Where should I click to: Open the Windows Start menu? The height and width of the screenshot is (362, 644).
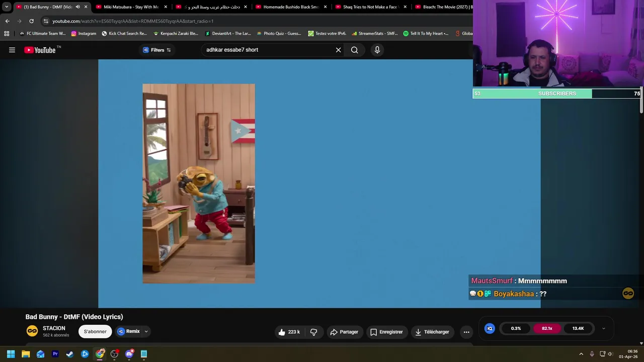(x=11, y=354)
